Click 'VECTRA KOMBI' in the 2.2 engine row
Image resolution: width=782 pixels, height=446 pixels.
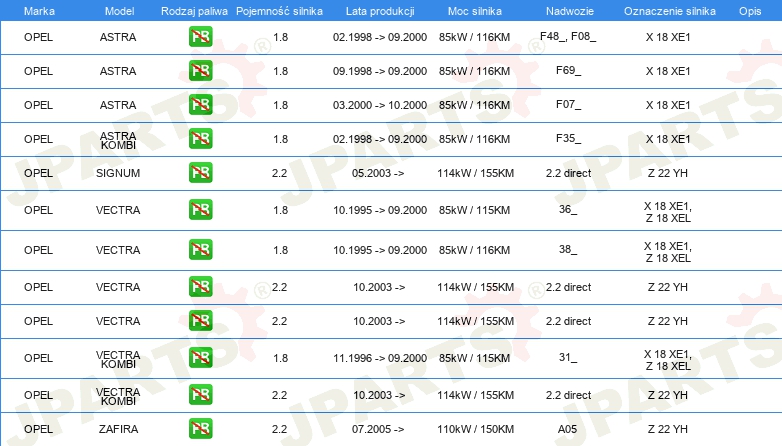click(118, 396)
